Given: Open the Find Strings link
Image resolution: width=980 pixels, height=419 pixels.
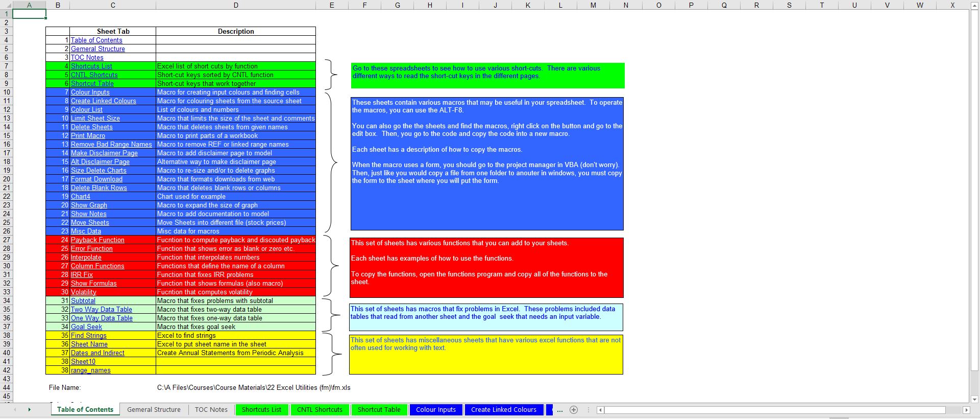Looking at the screenshot, I should pos(89,336).
